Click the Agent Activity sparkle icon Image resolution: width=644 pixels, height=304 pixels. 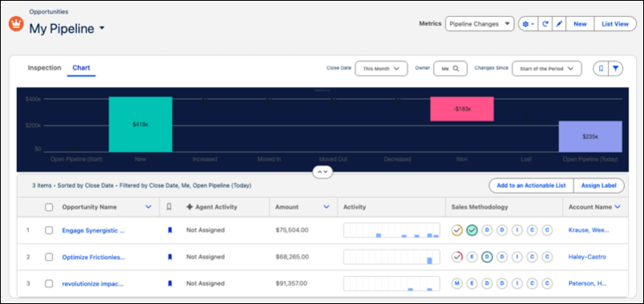tap(190, 207)
